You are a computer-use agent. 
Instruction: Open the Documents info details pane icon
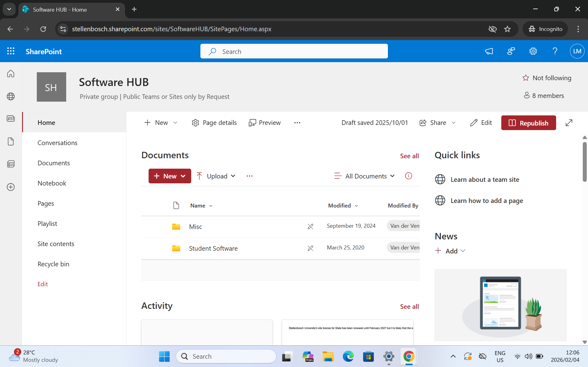coord(408,176)
